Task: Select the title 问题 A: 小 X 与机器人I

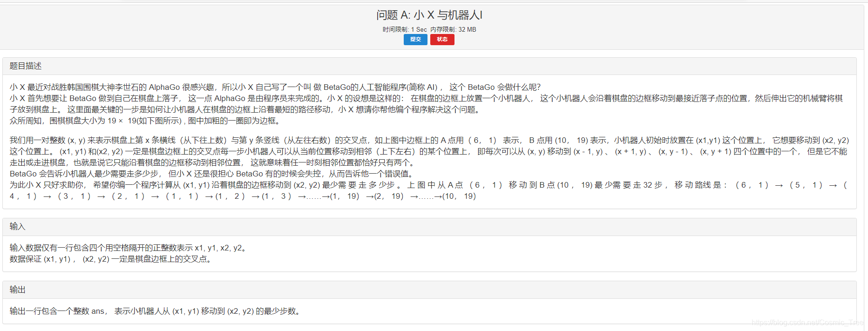Action: [x=429, y=15]
